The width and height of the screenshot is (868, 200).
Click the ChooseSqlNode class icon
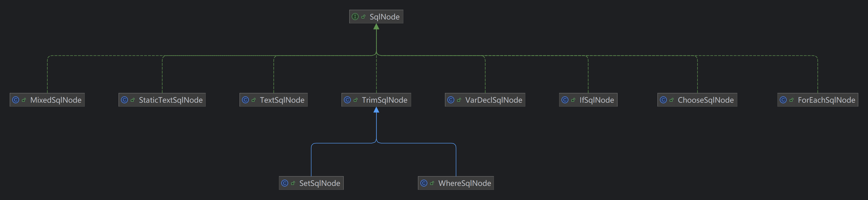tap(664, 100)
